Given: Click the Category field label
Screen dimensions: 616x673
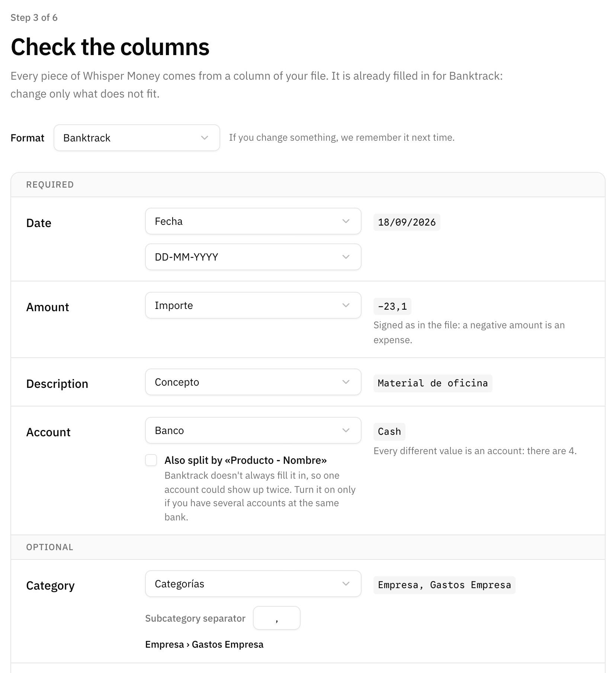Looking at the screenshot, I should click(50, 586).
